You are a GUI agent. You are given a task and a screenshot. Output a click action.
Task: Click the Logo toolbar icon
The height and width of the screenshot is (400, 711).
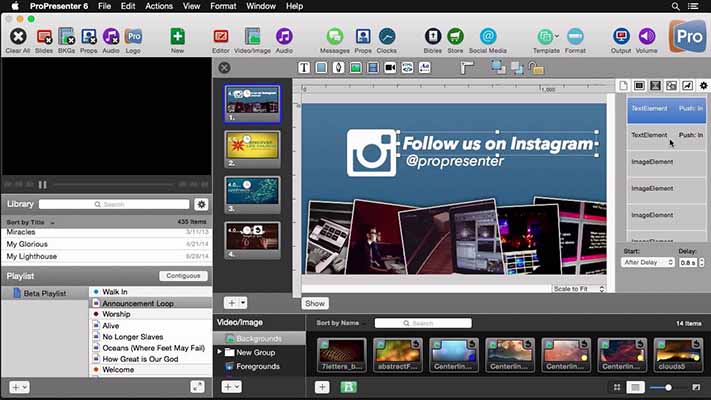click(x=133, y=37)
